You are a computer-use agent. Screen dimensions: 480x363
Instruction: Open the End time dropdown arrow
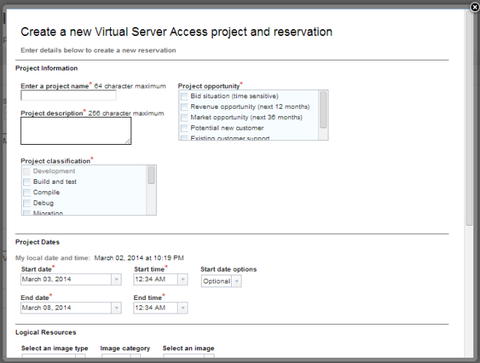coord(183,308)
